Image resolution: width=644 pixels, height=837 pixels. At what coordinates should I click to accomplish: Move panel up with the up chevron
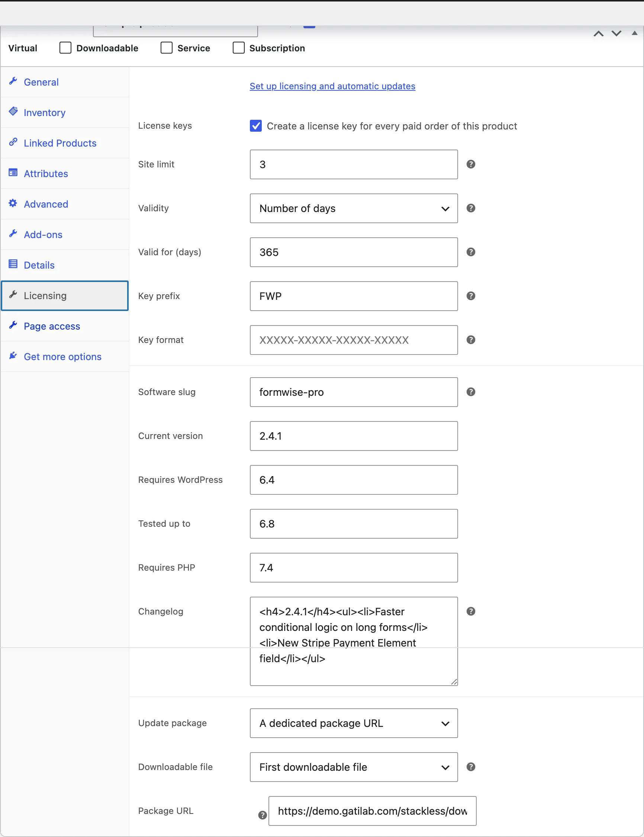599,34
